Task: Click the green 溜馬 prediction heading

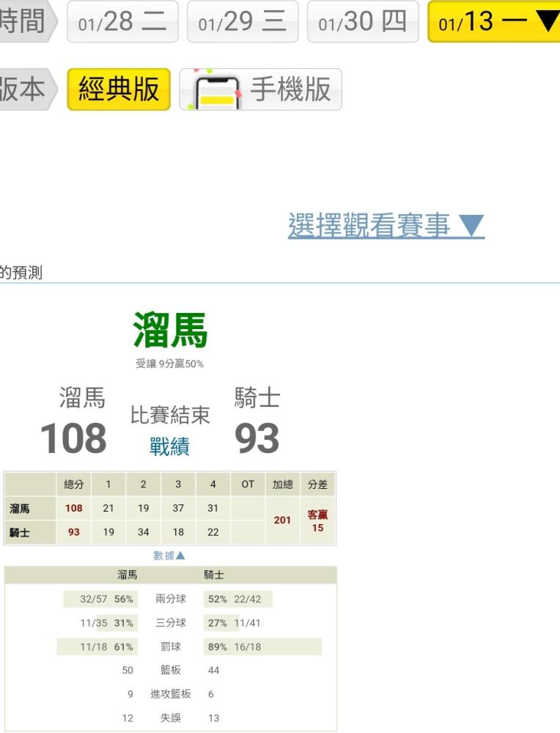Action: [x=170, y=330]
